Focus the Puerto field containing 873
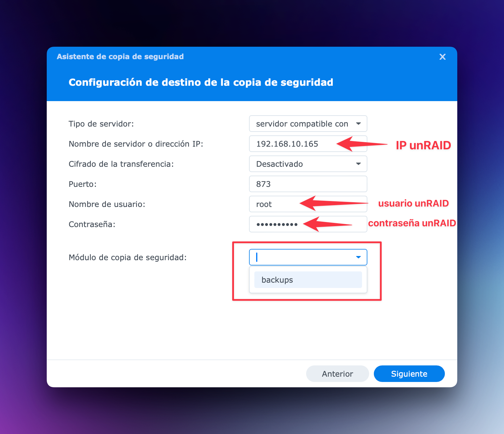Screen dimensions: 504x434 308,184
